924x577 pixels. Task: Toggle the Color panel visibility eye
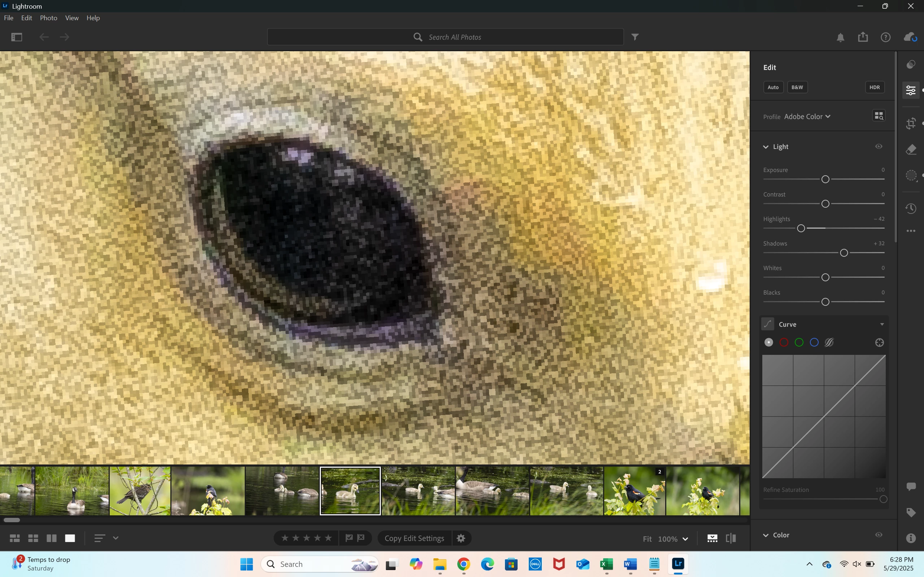click(x=879, y=535)
